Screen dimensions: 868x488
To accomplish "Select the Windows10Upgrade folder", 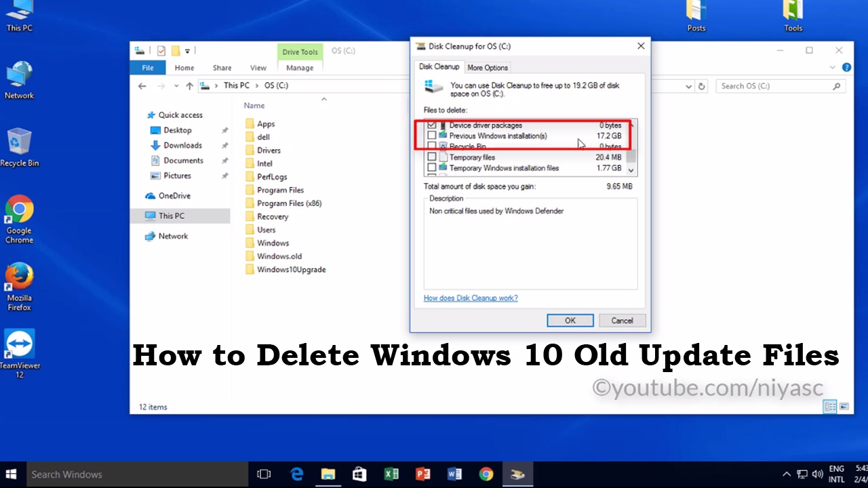I will pos(292,270).
